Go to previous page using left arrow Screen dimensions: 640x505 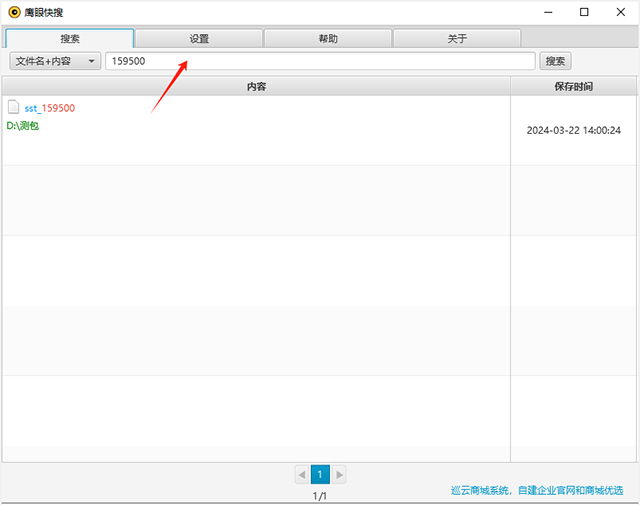coord(302,474)
